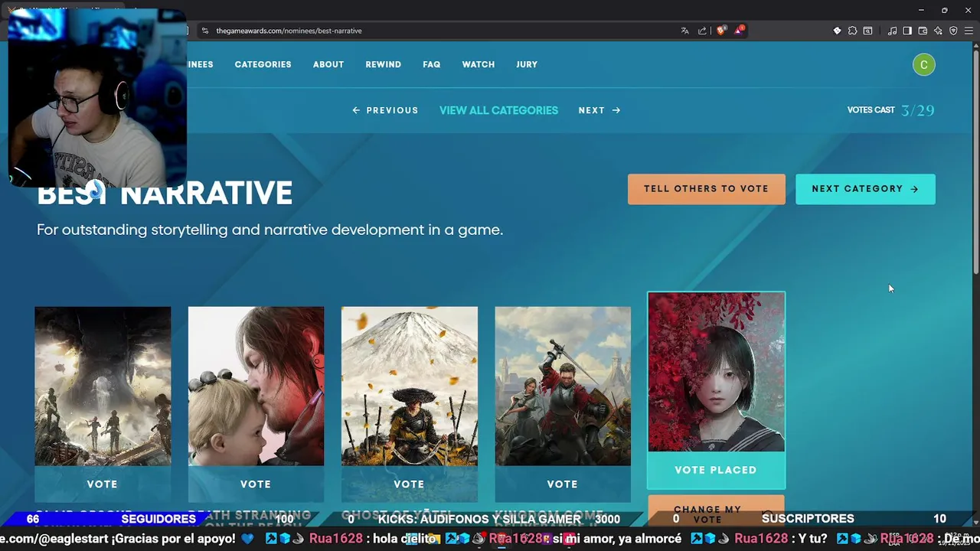Click the tab search icon in the toolbar
The height and width of the screenshot is (551, 980).
867,31
